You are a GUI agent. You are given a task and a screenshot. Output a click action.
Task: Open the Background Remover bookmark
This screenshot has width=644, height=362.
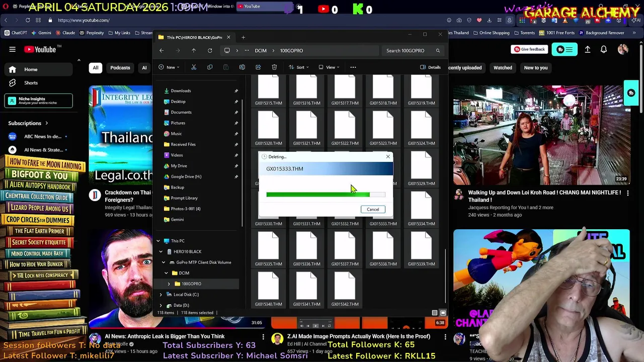pyautogui.click(x=601, y=33)
